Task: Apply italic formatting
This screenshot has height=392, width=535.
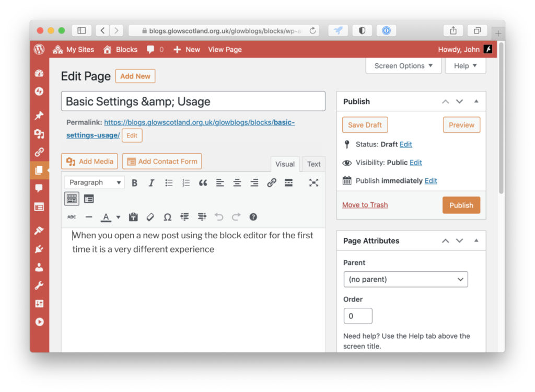Action: (152, 183)
